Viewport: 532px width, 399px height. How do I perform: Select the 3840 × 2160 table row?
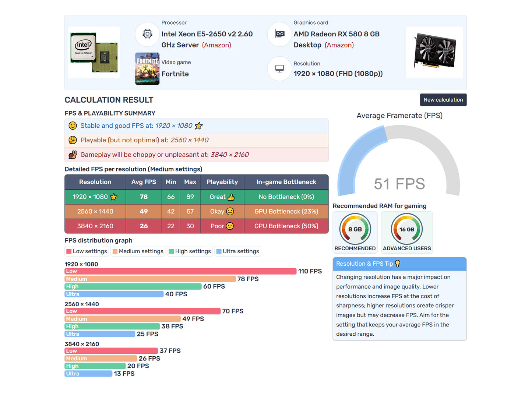(196, 226)
